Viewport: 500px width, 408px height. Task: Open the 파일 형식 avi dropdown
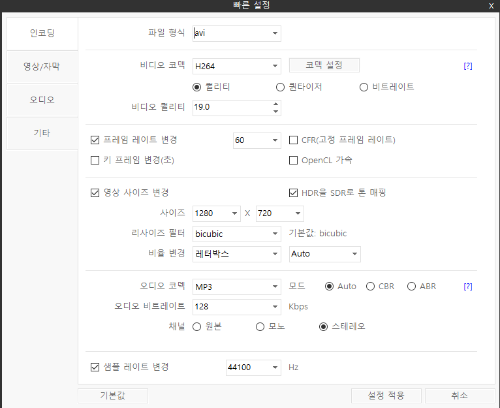[237, 33]
